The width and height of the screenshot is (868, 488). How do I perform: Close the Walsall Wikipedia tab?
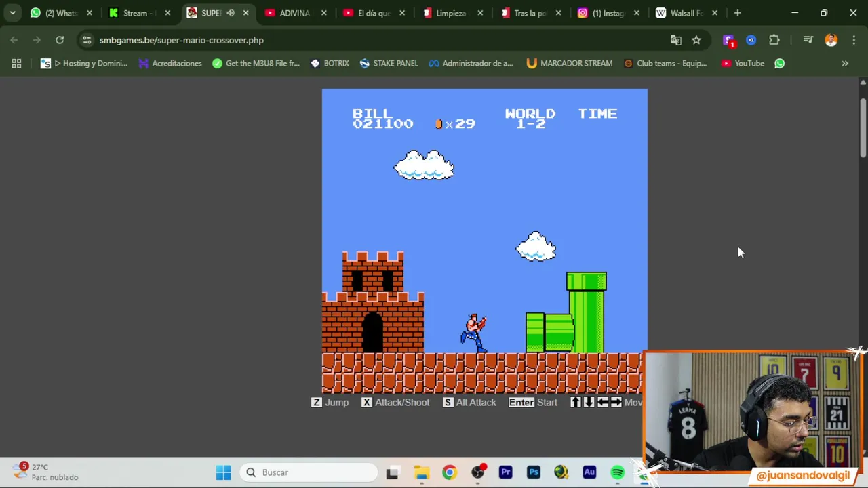click(x=715, y=13)
